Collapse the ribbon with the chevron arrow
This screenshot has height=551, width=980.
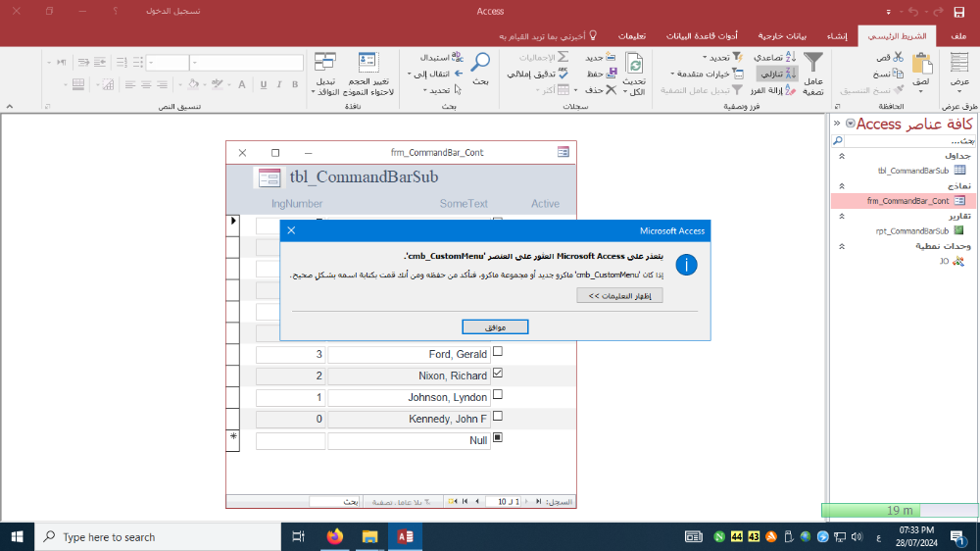[x=10, y=106]
